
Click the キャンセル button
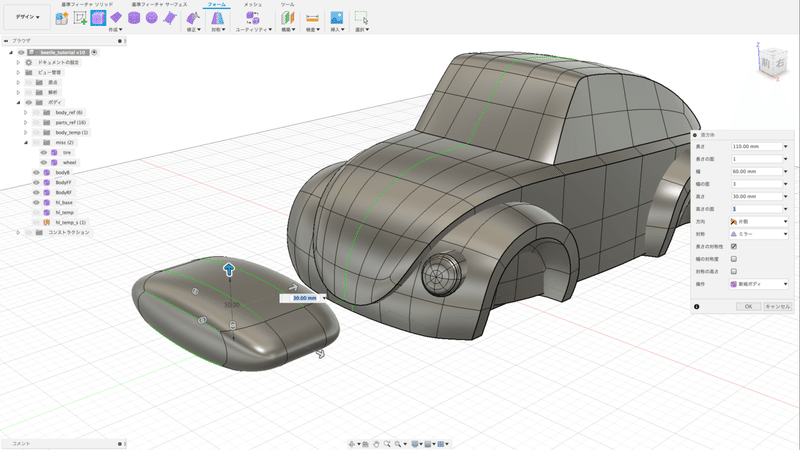[776, 306]
